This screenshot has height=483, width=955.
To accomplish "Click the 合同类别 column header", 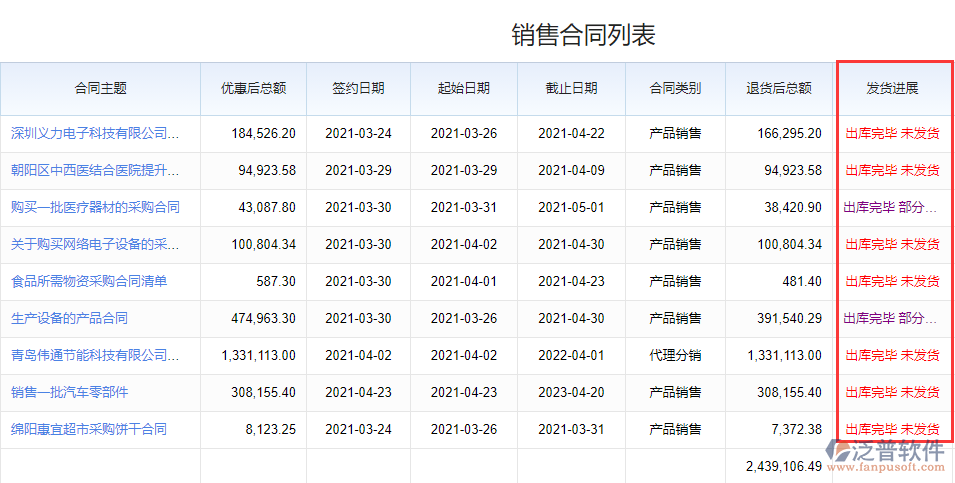I will (x=675, y=88).
